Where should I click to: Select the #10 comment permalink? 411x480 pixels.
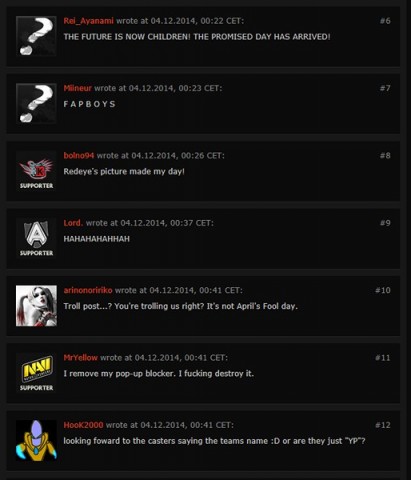tap(383, 290)
